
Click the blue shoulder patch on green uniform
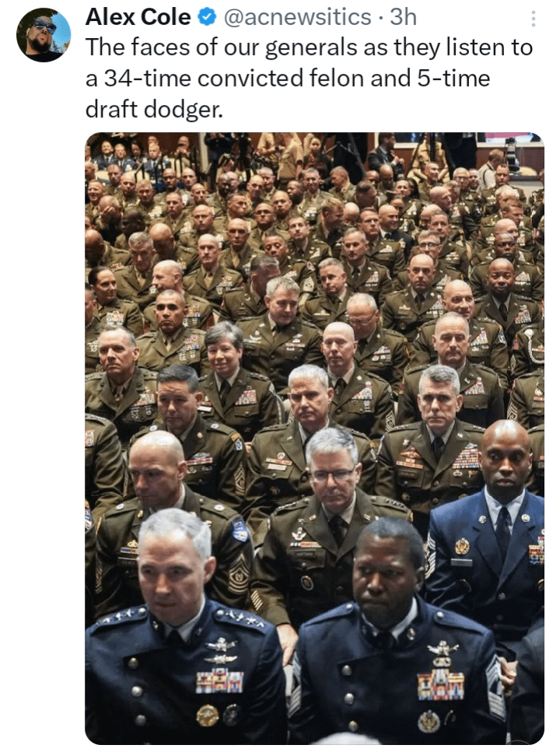[240, 530]
